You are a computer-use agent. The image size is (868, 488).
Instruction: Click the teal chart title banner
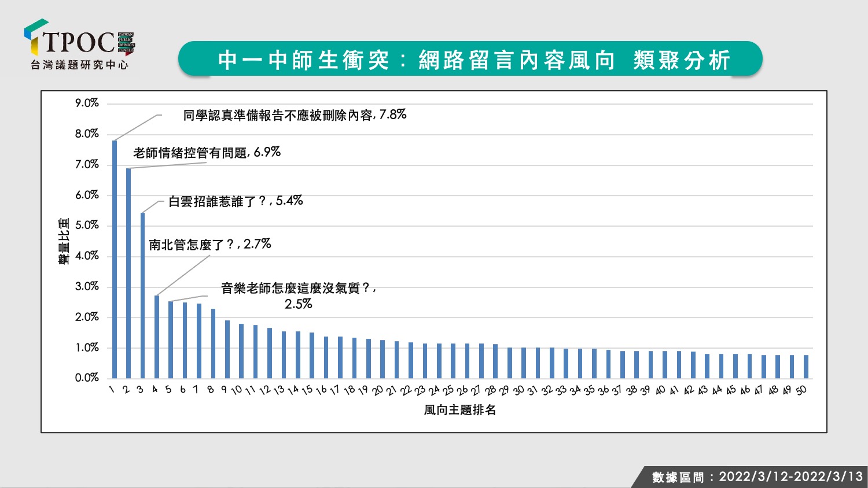click(x=470, y=59)
